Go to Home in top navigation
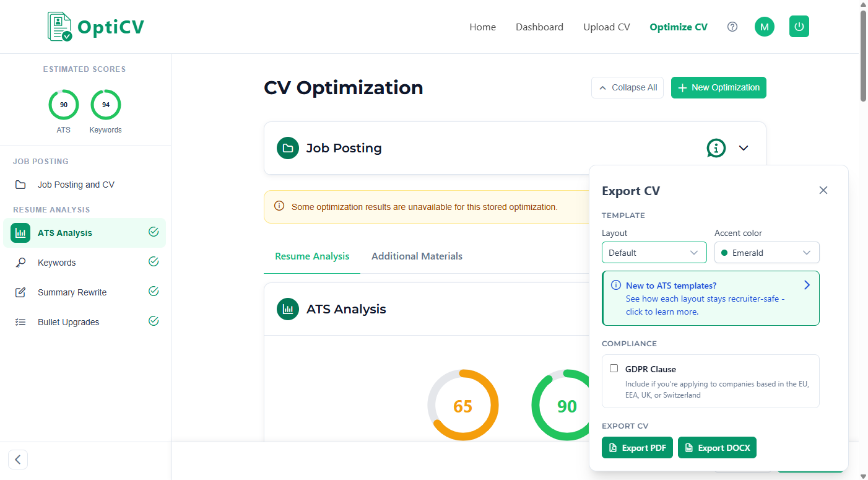 coord(482,27)
